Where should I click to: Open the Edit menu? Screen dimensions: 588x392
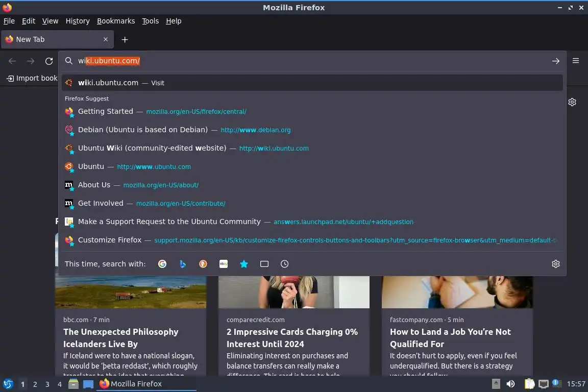29,21
